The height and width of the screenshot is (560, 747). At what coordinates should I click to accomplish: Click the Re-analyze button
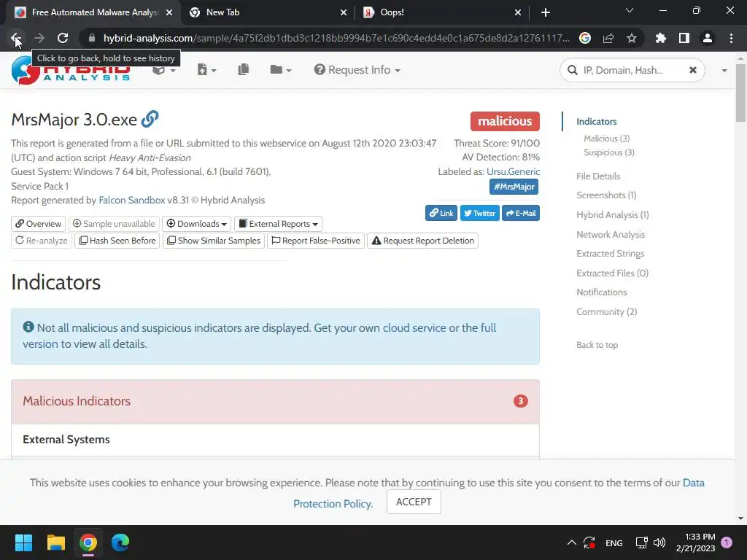pos(42,241)
